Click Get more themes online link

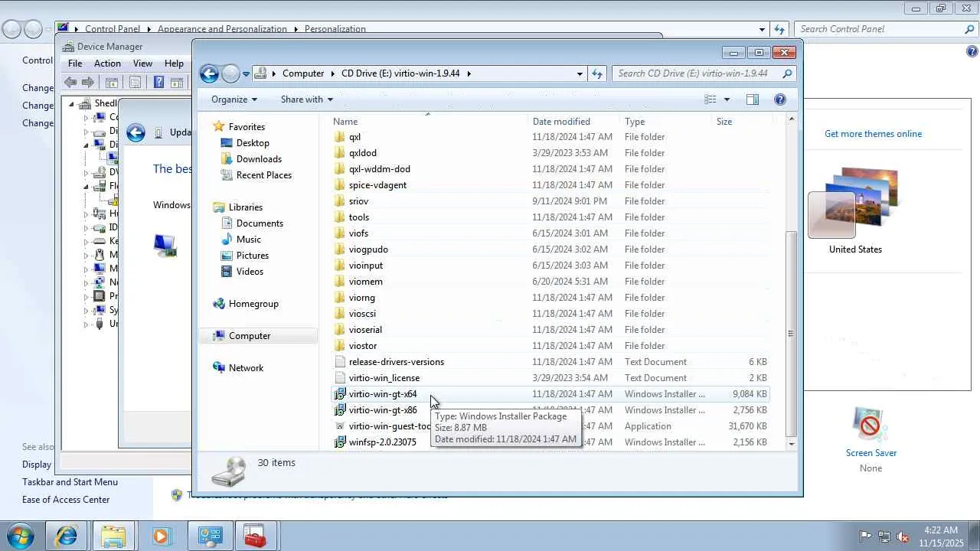tap(873, 134)
